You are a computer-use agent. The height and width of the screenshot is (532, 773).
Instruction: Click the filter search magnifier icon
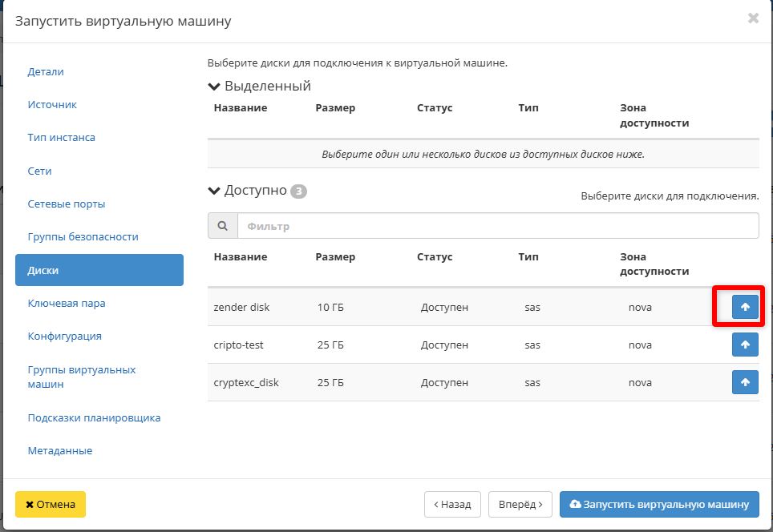click(222, 226)
